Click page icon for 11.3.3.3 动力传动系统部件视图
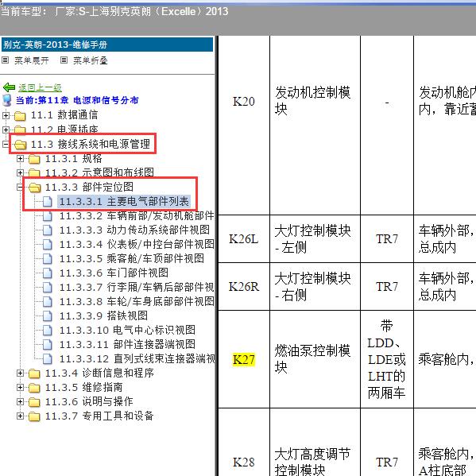The image size is (476, 476). click(x=48, y=230)
